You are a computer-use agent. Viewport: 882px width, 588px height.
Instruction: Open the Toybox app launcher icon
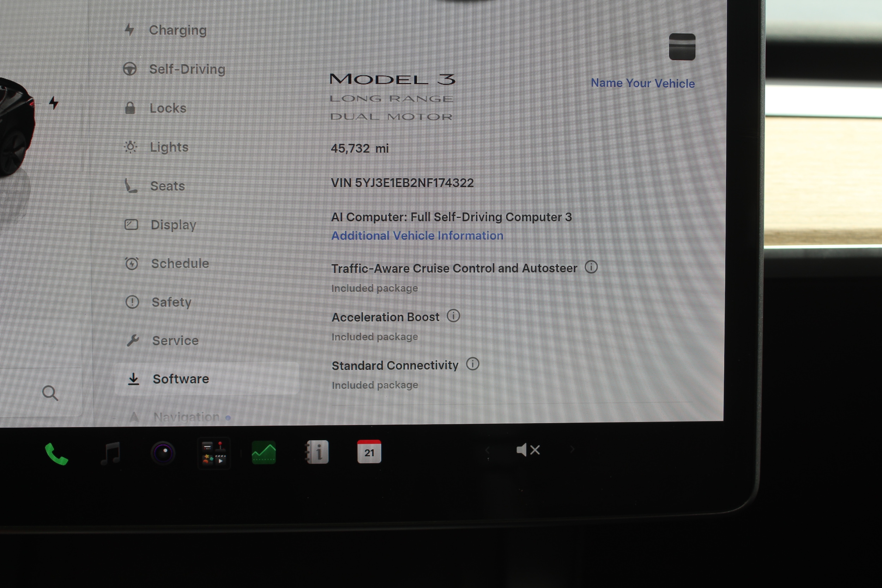tap(214, 453)
